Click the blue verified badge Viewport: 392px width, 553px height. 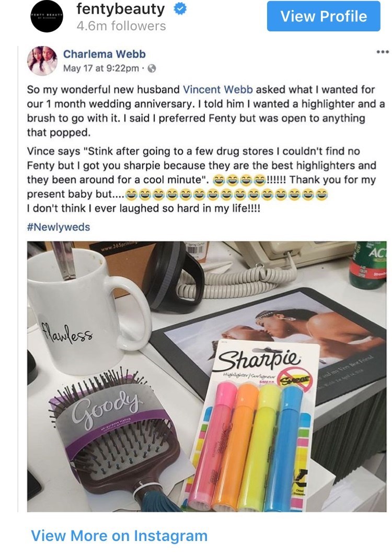(x=180, y=9)
